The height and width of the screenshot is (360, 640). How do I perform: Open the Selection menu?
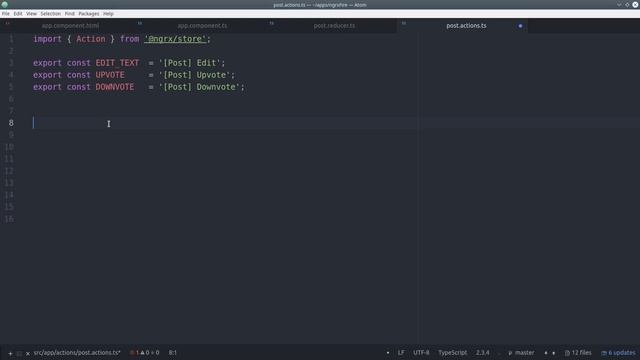tap(51, 13)
